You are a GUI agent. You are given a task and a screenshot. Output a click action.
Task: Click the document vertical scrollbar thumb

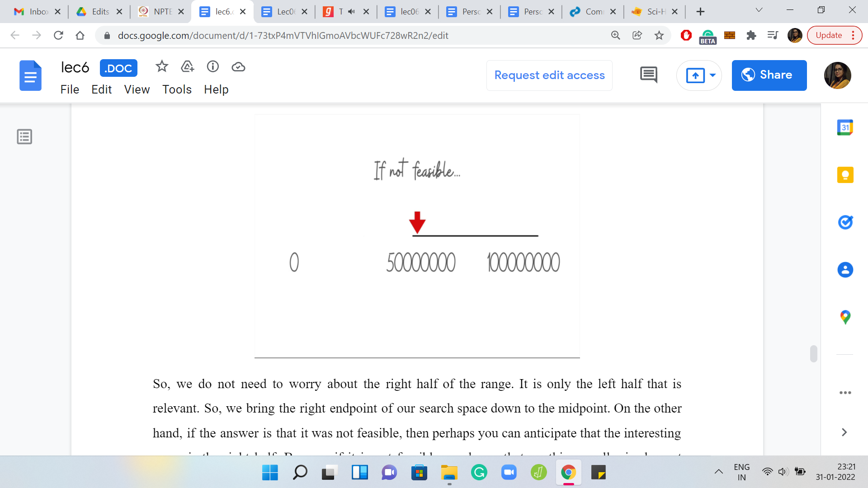pos(813,353)
